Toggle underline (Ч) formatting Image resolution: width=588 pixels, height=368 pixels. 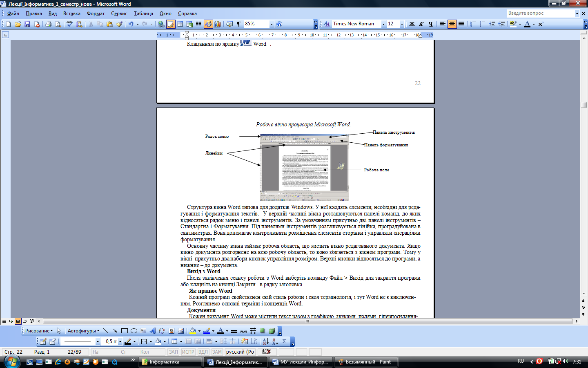click(x=431, y=24)
